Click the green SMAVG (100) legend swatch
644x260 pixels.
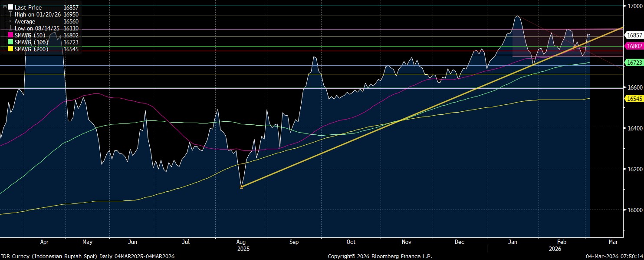tap(10, 42)
